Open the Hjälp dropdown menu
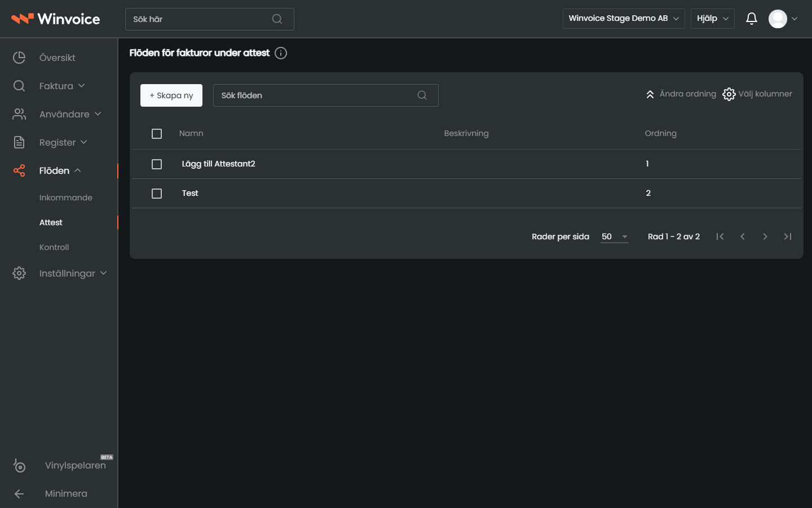This screenshot has height=508, width=812. (713, 19)
